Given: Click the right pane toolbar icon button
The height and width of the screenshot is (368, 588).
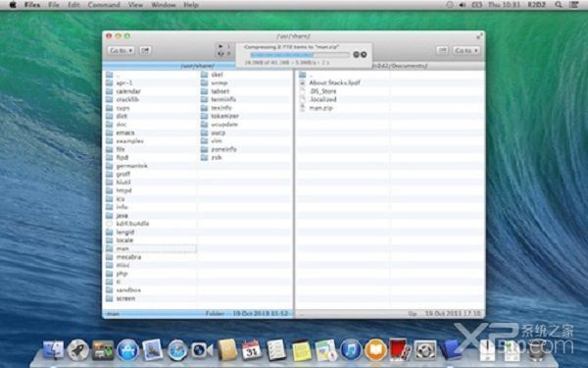Looking at the screenshot, I should (x=442, y=50).
